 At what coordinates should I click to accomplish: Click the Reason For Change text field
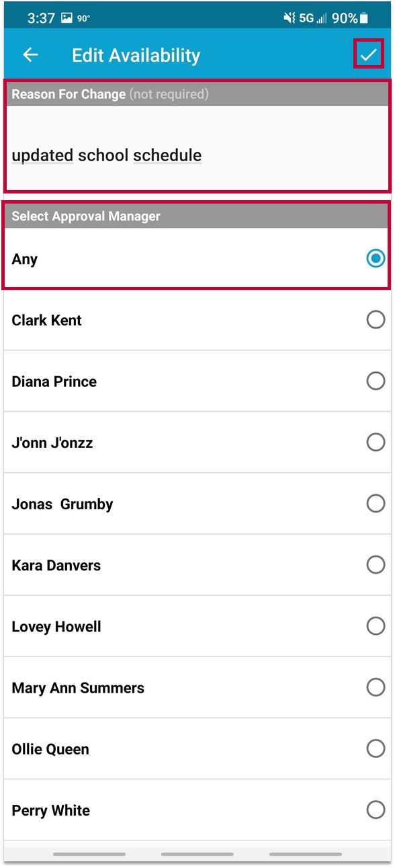(197, 148)
